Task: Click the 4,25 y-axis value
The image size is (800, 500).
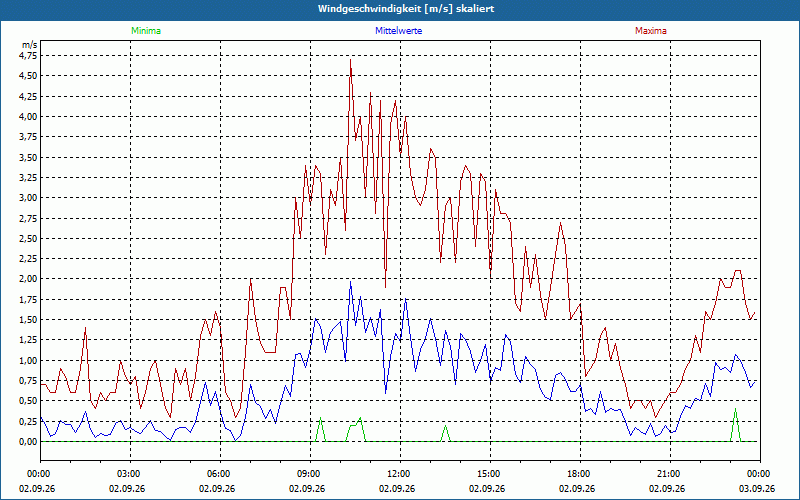Action: point(28,96)
